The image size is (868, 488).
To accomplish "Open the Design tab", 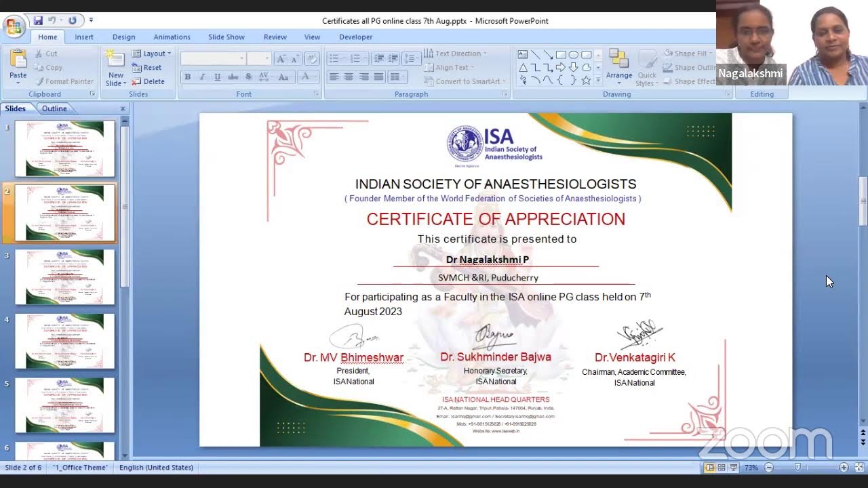I will coord(123,37).
